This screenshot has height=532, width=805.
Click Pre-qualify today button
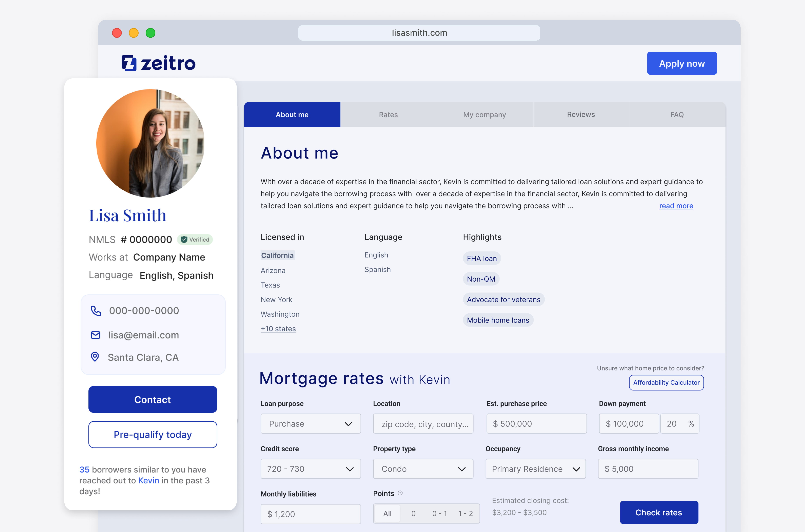point(153,435)
